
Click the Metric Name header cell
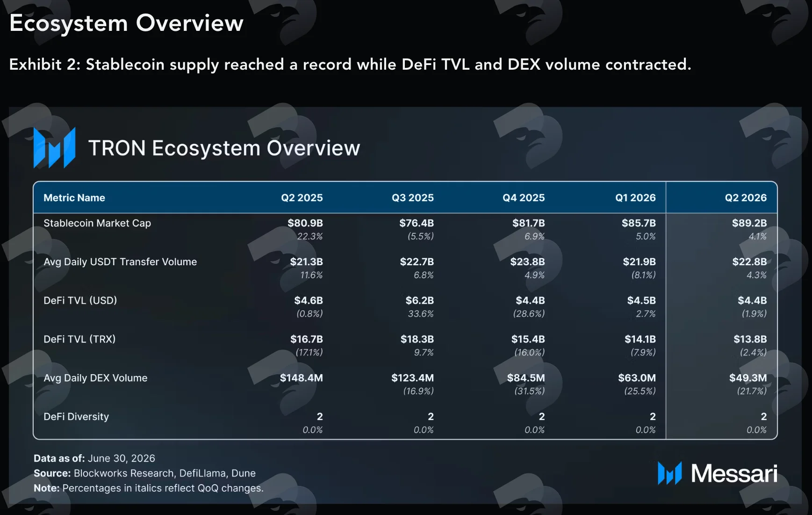pyautogui.click(x=74, y=198)
